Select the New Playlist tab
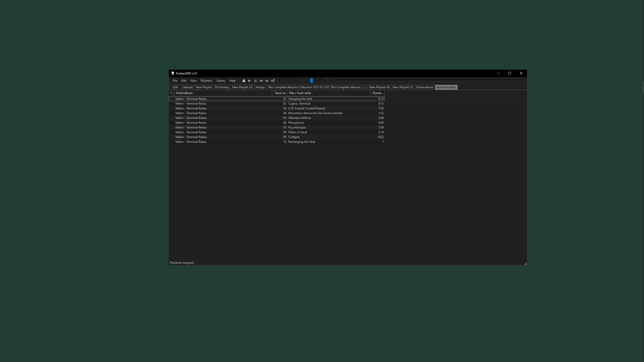Viewport: 644px width, 362px height. click(x=204, y=87)
